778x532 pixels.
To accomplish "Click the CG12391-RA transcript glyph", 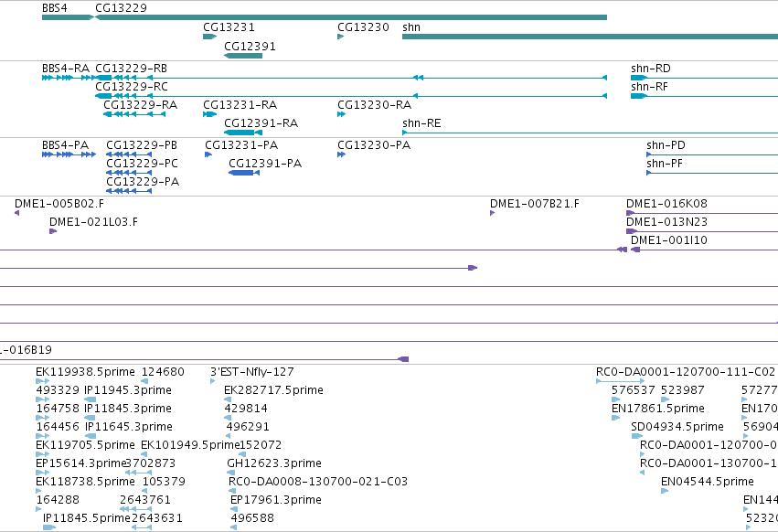I will [243, 133].
